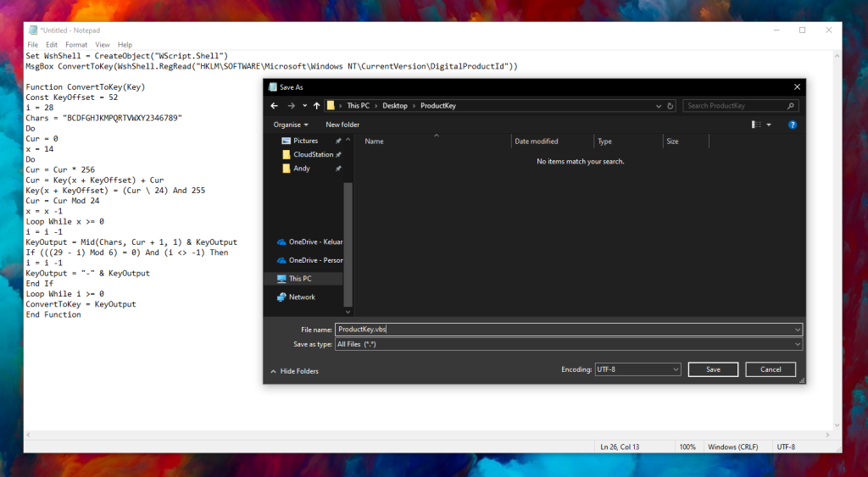Click the navigation pane vertical scrollbar
Viewport: 868px width, 477px height.
click(x=348, y=243)
